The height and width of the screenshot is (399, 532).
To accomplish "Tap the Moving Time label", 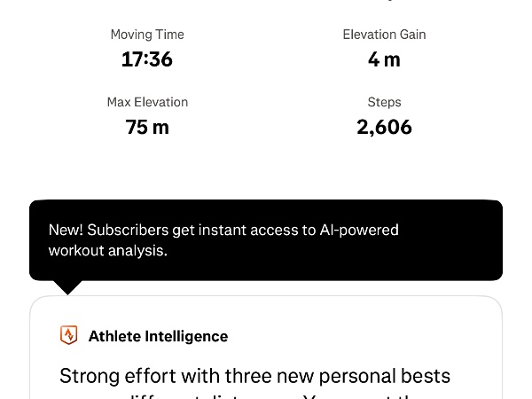I will click(x=147, y=35).
